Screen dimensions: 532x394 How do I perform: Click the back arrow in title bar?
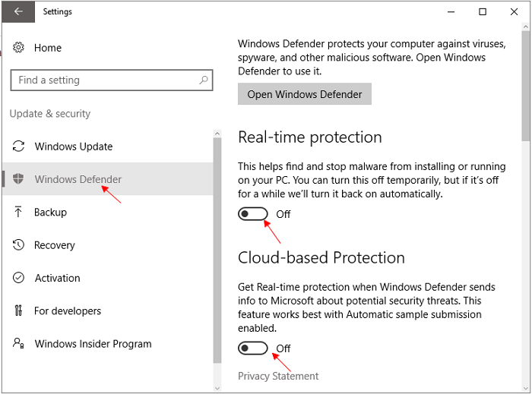[x=18, y=11]
